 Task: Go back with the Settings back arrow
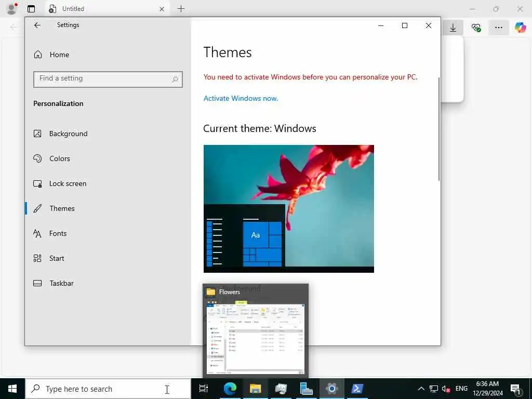tap(37, 25)
